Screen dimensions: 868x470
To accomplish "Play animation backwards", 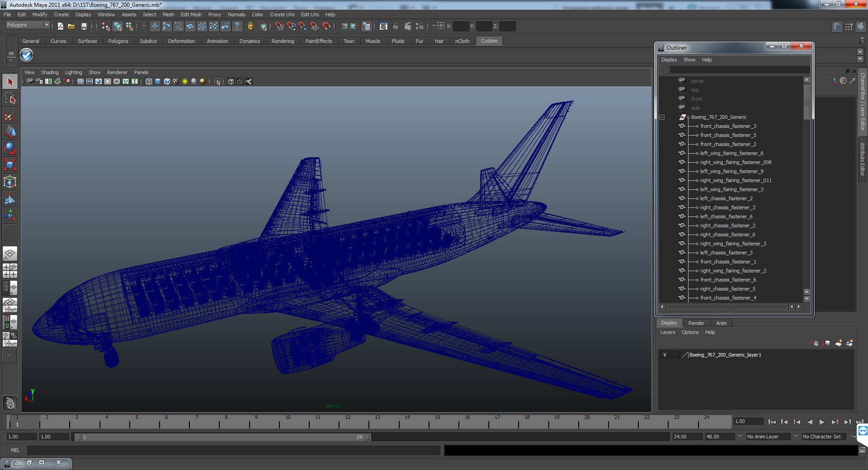I will pos(810,422).
